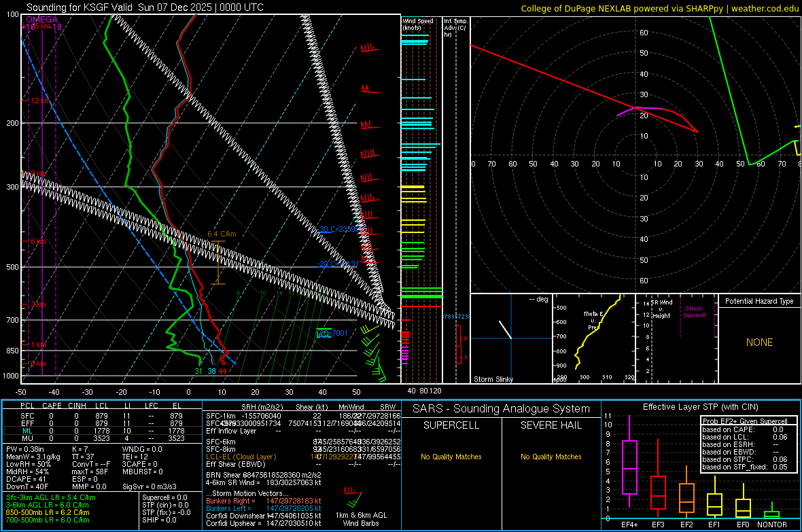
Task: Click the wind barbs graphic above the AGL caption
Action: click(x=353, y=497)
